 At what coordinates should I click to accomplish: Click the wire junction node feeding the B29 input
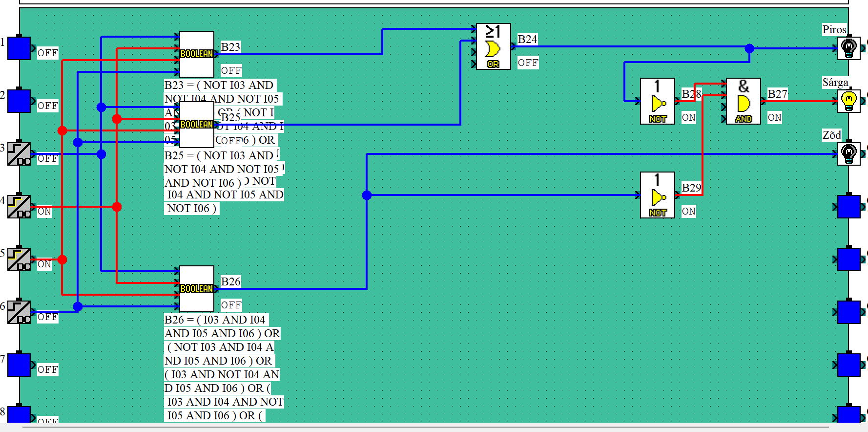point(367,195)
